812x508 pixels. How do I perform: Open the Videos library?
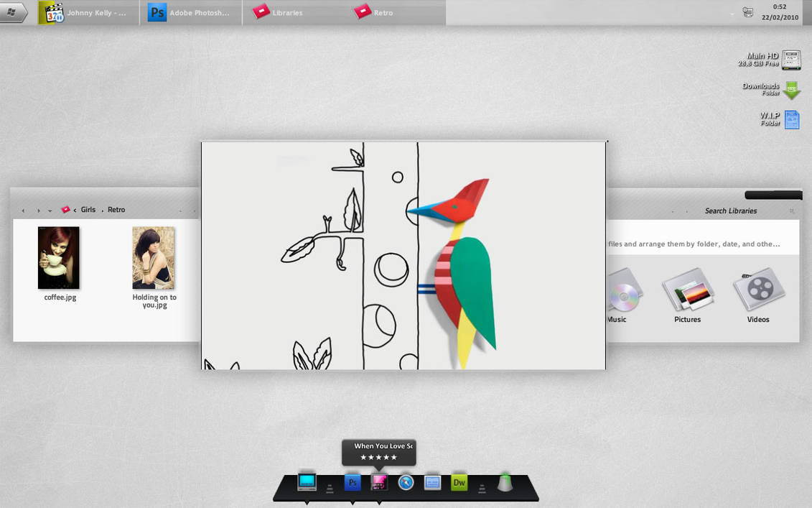pyautogui.click(x=758, y=295)
